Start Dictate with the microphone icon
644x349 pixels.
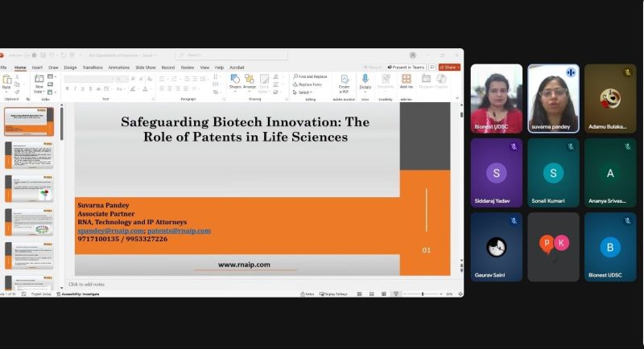coord(365,81)
